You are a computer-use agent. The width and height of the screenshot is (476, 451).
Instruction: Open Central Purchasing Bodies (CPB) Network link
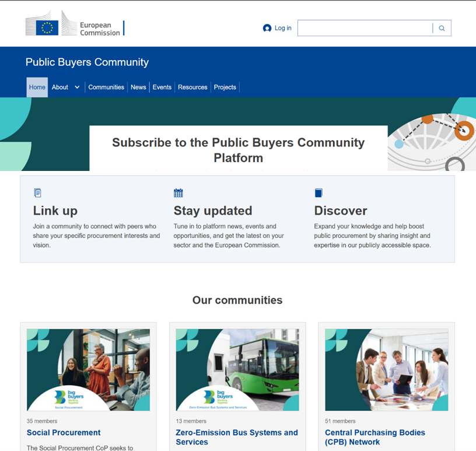click(x=375, y=437)
